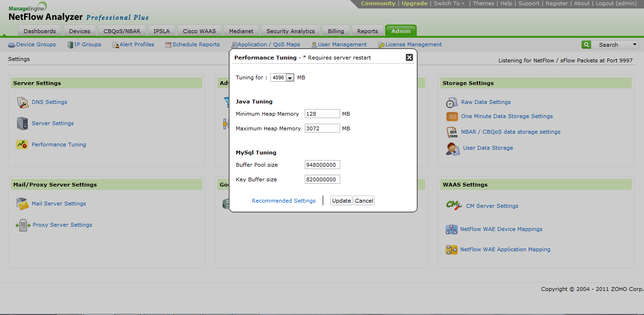Click the Alert Profiles icon
Viewport: 644px width, 315px height.
tap(116, 45)
